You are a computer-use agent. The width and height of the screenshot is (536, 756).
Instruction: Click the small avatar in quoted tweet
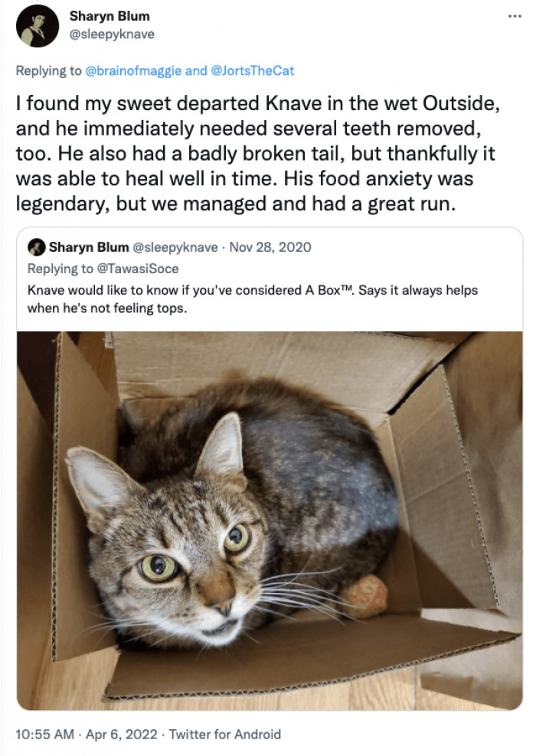tap(37, 247)
